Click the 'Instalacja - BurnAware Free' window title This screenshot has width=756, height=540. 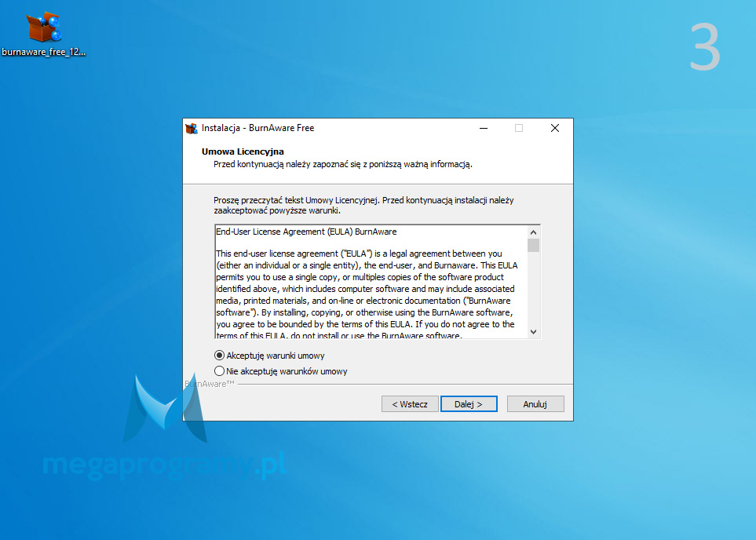(258, 128)
